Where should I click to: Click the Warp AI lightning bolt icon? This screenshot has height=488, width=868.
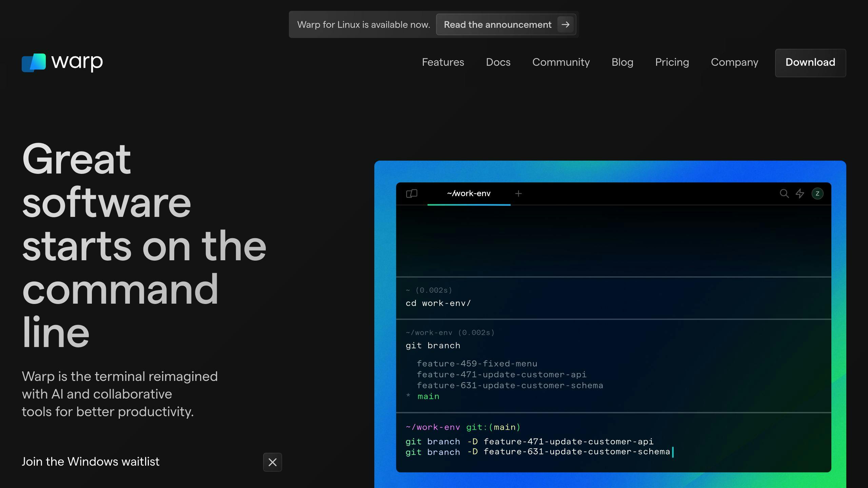(x=801, y=194)
